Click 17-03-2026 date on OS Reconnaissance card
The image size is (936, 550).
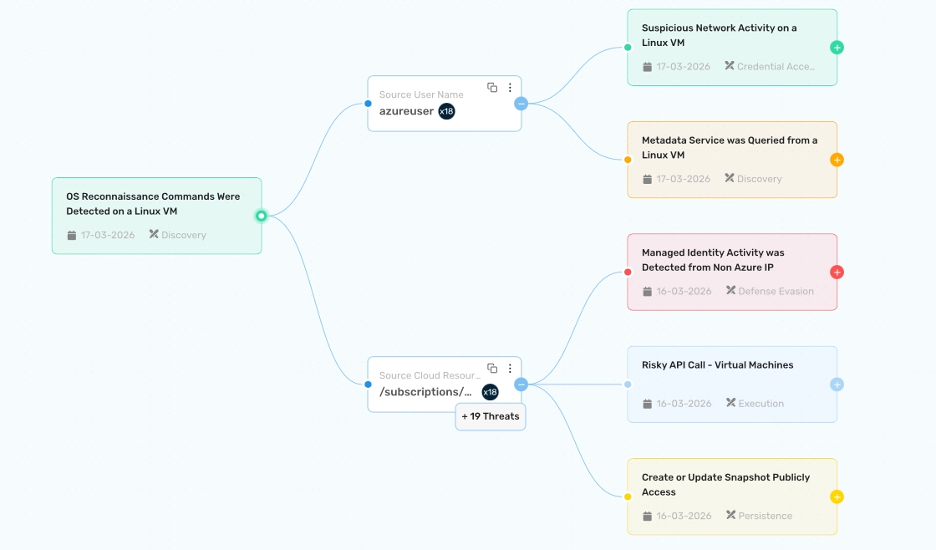108,235
